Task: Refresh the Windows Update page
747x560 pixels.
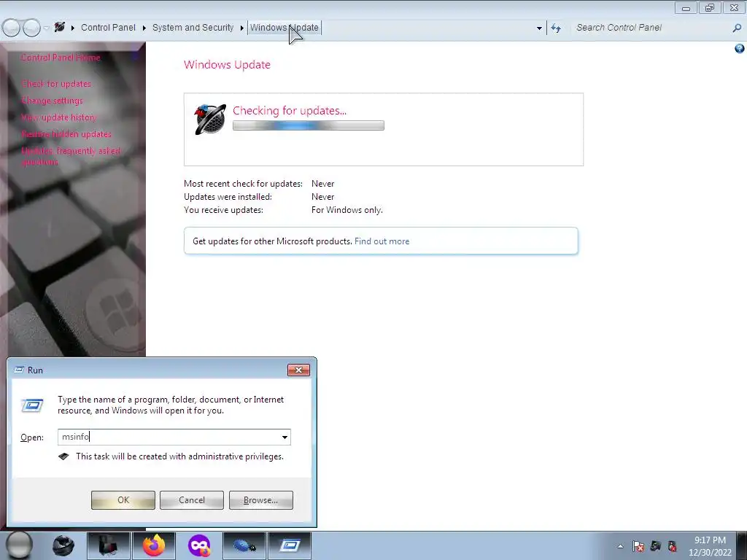Action: coord(556,28)
